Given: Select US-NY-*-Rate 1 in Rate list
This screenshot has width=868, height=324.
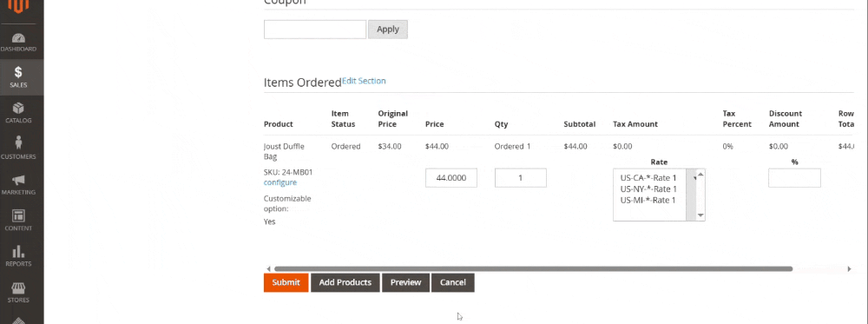Looking at the screenshot, I should point(648,188).
